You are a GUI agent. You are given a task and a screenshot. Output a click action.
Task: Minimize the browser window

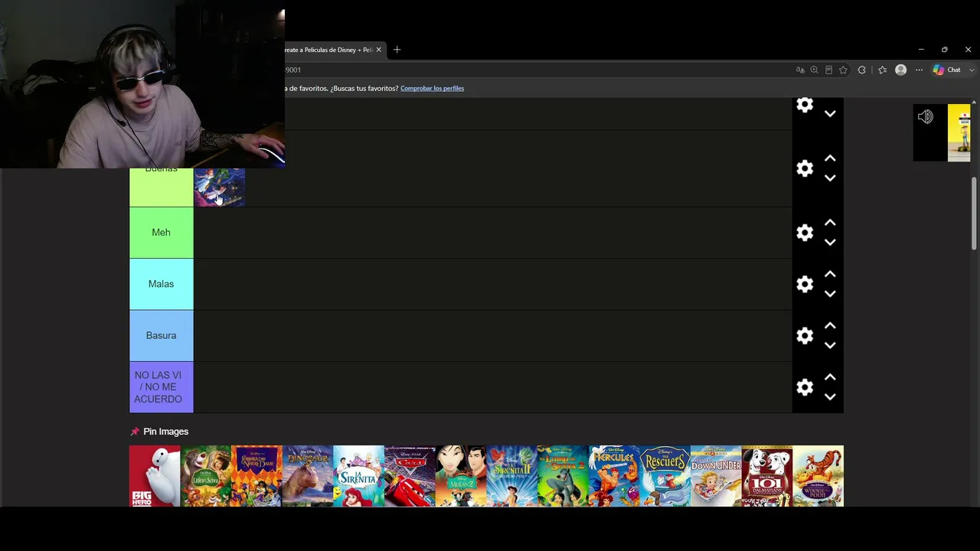[921, 50]
